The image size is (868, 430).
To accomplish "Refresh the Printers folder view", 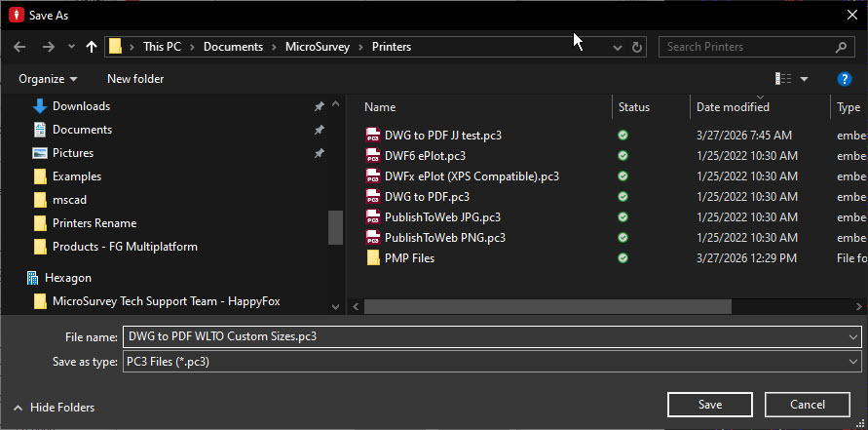I will pos(637,47).
